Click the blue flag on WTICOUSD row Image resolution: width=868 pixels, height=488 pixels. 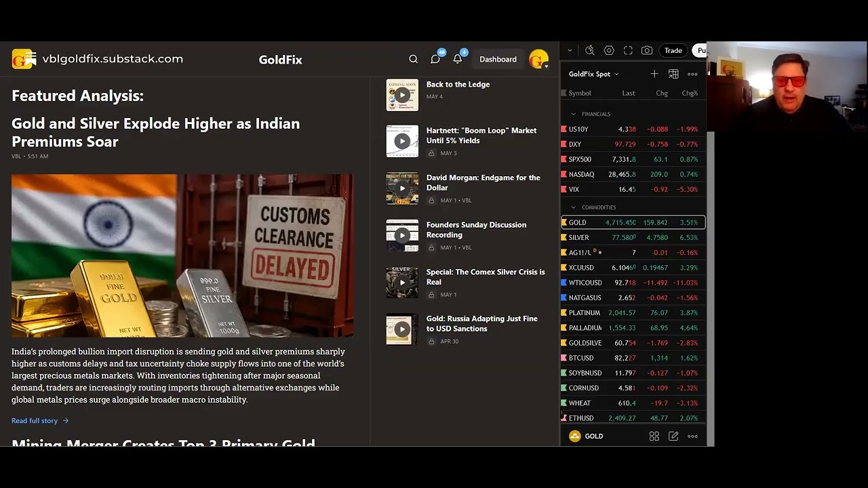tap(564, 283)
